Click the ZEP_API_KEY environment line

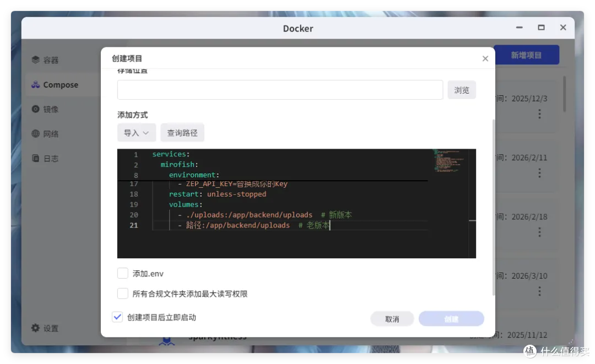point(232,184)
